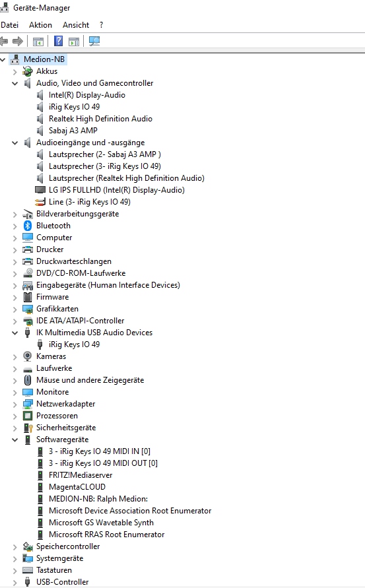The width and height of the screenshot is (365, 588).
Task: Collapse Audio, Video und Gamecontroller node
Action: click(x=15, y=83)
